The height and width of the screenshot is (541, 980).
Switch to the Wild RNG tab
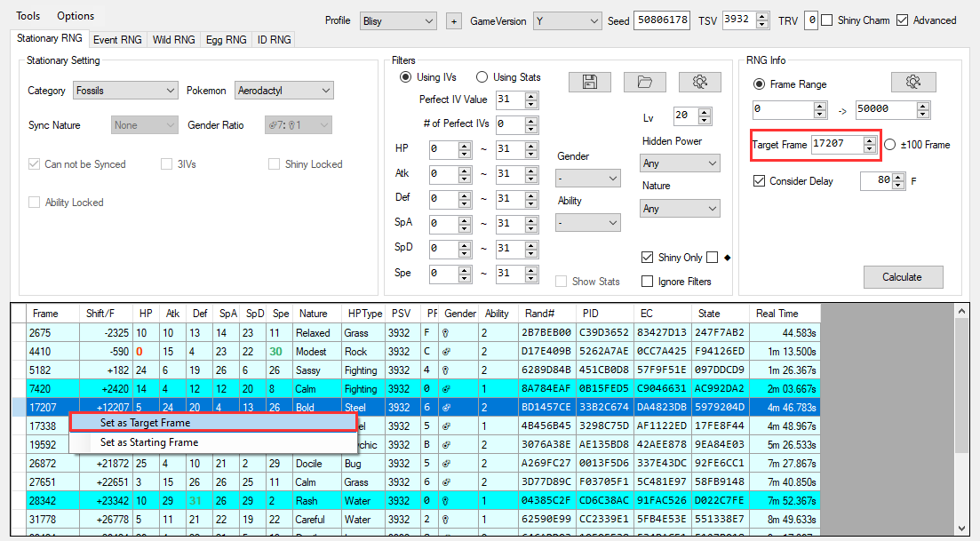pyautogui.click(x=174, y=39)
